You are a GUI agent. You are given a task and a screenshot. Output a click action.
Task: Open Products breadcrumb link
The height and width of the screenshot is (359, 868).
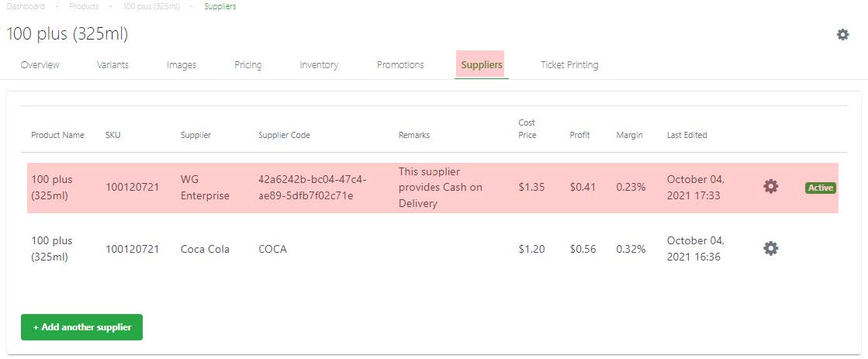(x=84, y=7)
